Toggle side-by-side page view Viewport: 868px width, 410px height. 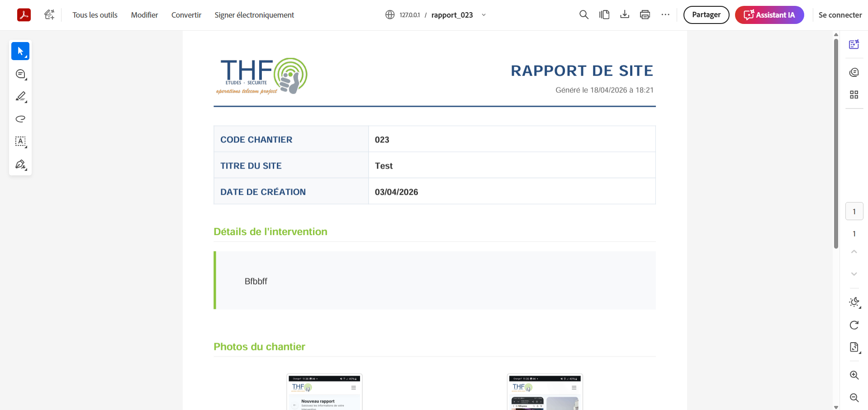point(604,14)
